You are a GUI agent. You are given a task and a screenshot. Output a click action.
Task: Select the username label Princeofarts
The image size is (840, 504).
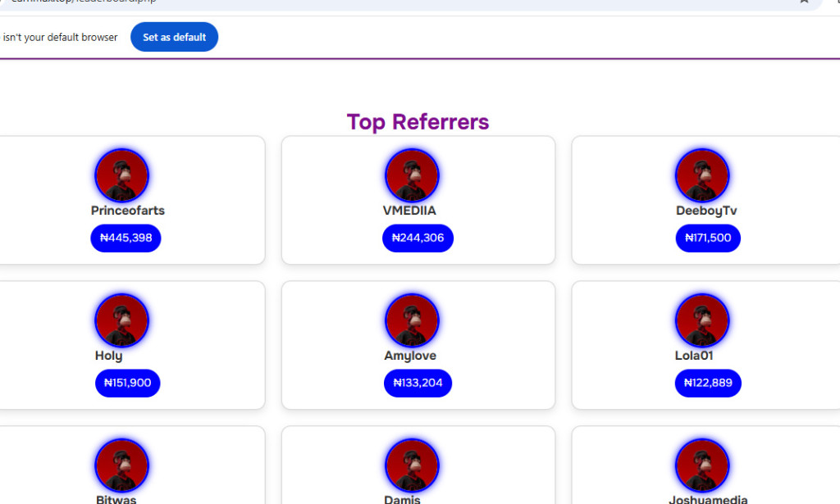[x=127, y=210]
